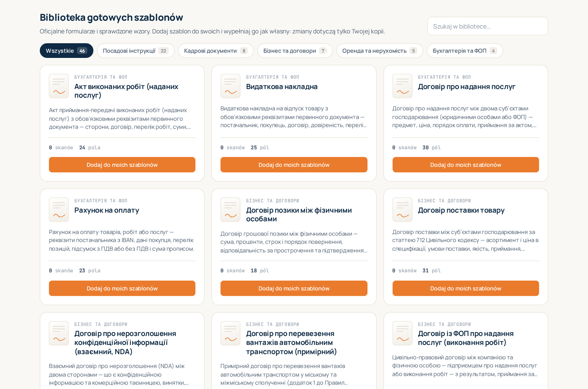
Task: Open the Рахунок на оплату title
Action: point(107,210)
